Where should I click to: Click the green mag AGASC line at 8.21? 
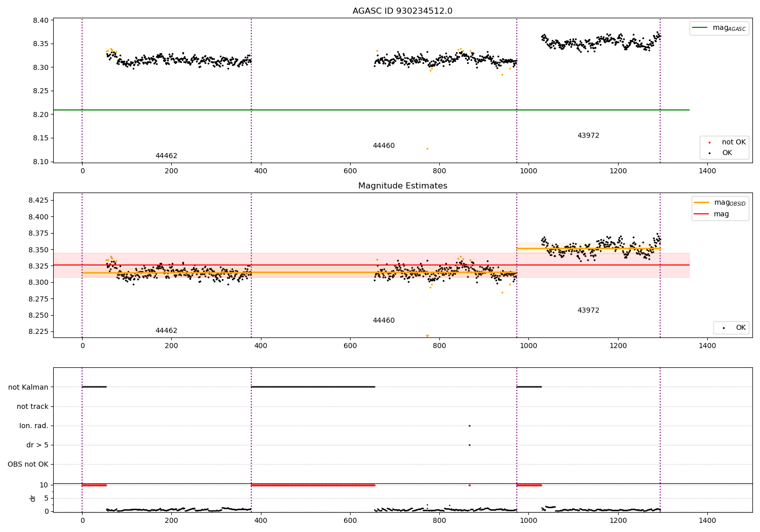pos(371,110)
